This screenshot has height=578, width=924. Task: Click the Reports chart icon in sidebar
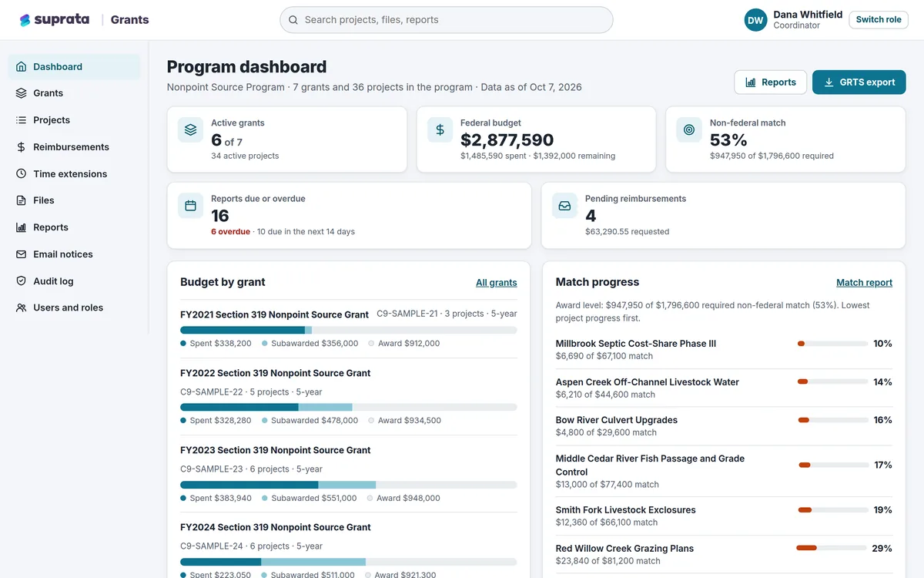(x=21, y=227)
